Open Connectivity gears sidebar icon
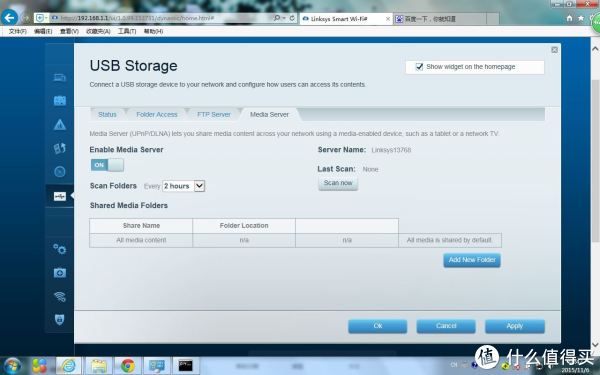 click(60, 249)
